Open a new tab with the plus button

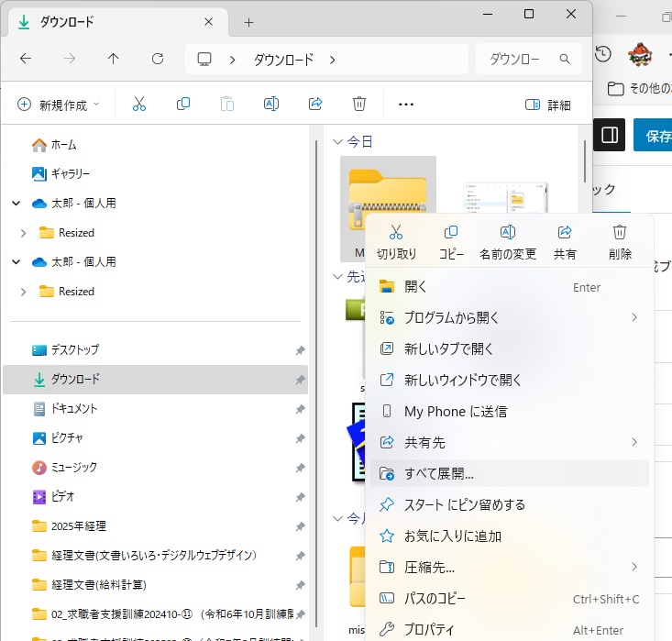248,22
